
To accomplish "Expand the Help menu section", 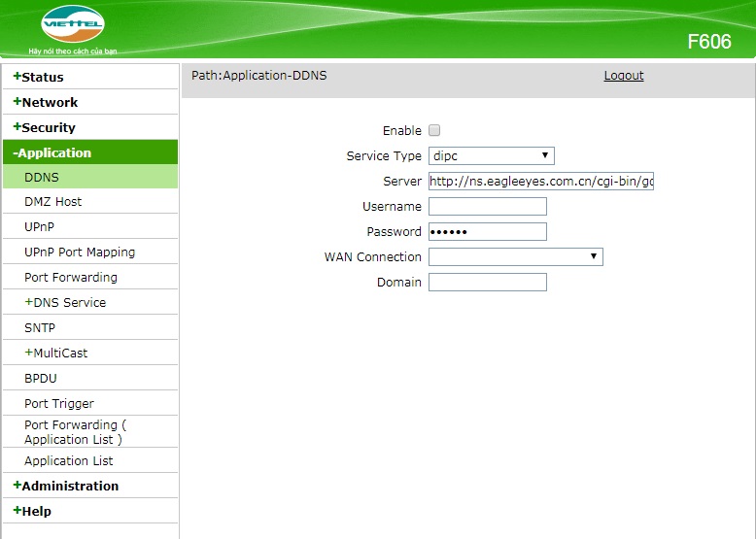I will tap(32, 511).
